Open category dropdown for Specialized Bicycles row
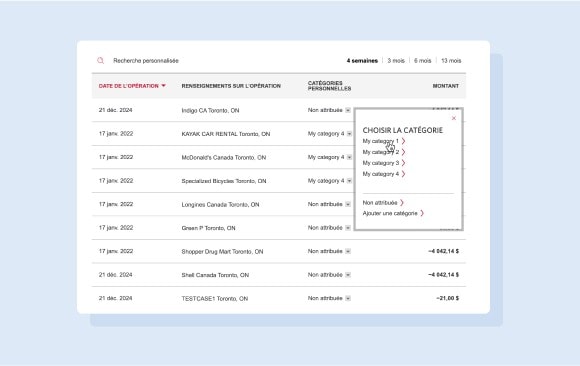 pos(349,181)
